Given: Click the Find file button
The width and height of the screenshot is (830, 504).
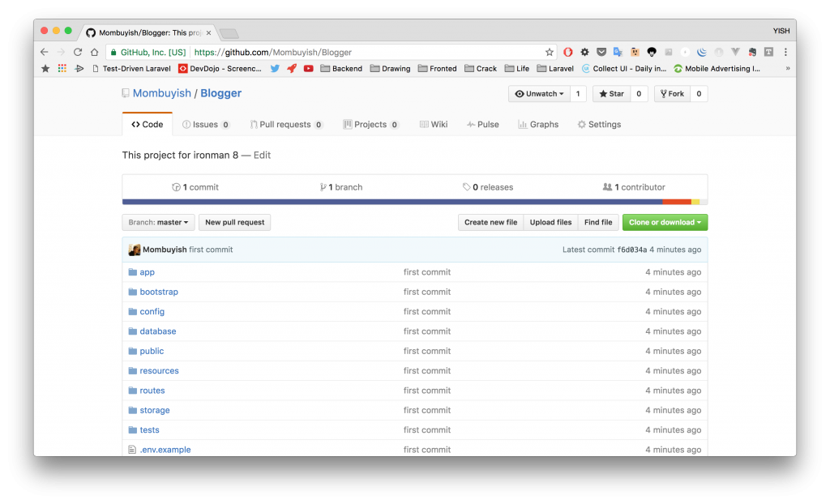Looking at the screenshot, I should [x=598, y=222].
